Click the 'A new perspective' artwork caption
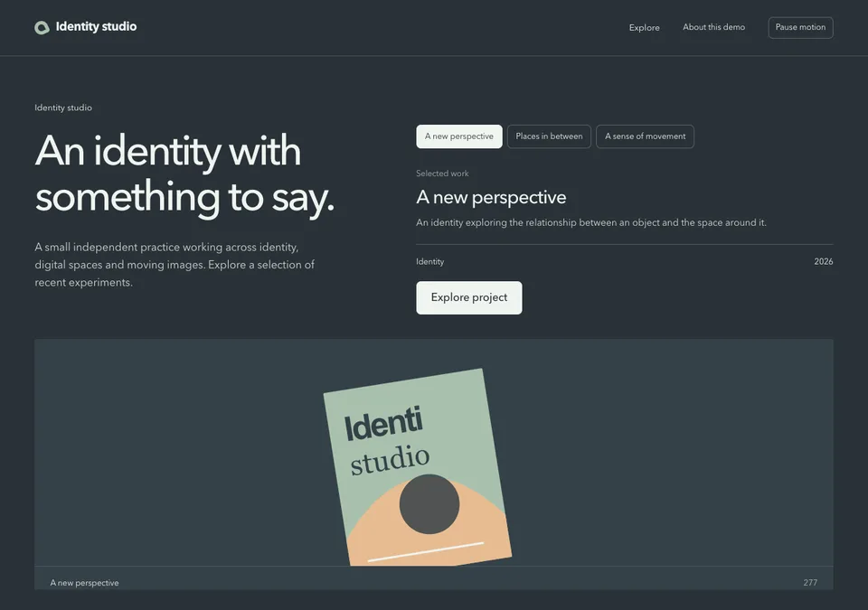This screenshot has height=610, width=868. coord(84,583)
